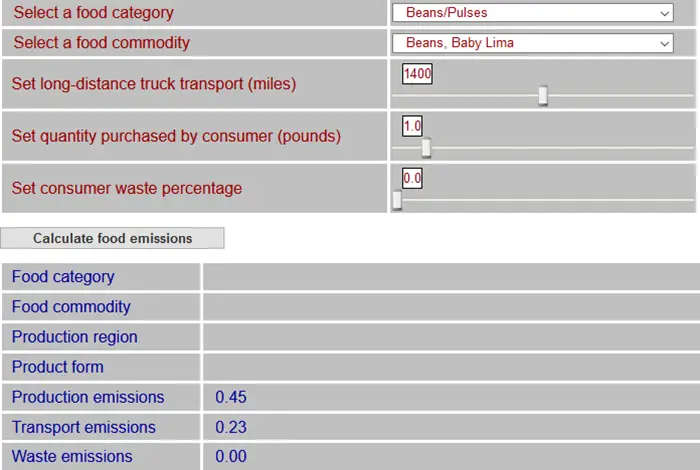Click the quantity purchased by consumer label
Screen dimensions: 700x470
click(x=176, y=136)
